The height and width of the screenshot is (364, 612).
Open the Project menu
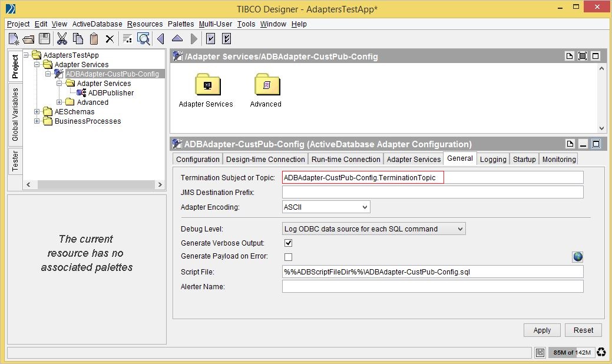[x=18, y=24]
